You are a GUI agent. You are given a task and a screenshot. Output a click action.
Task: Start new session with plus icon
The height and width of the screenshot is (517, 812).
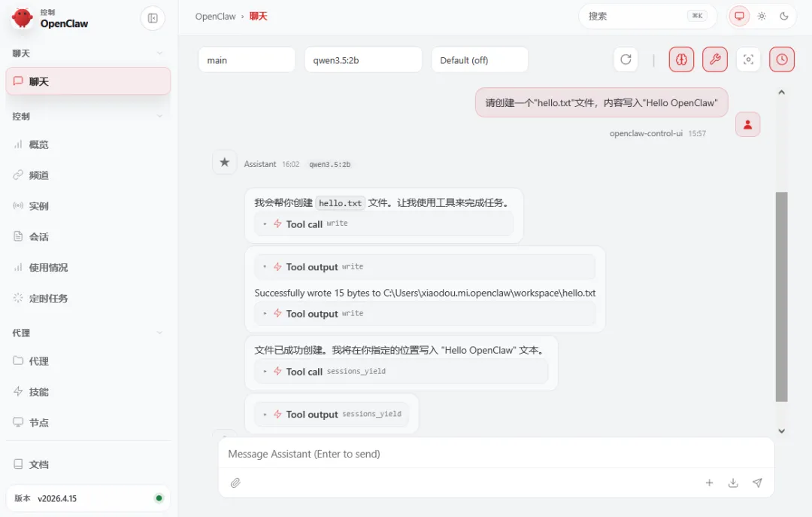click(710, 483)
